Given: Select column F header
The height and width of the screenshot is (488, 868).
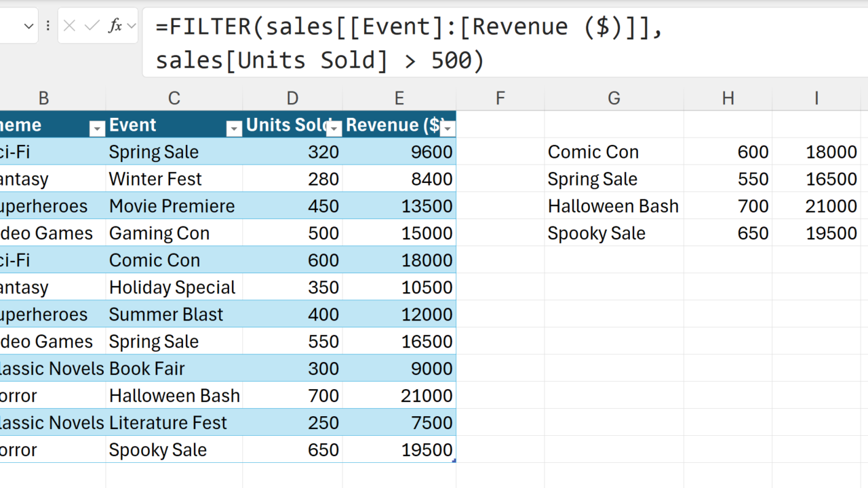Looking at the screenshot, I should [500, 98].
